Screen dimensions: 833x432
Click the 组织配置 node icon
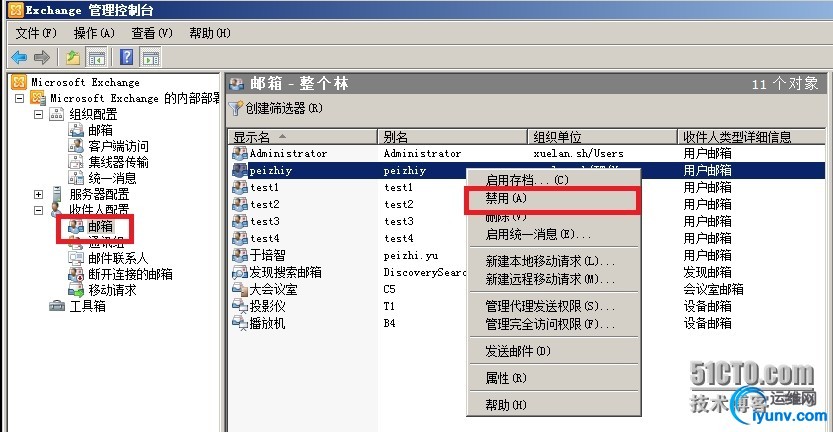[x=56, y=114]
